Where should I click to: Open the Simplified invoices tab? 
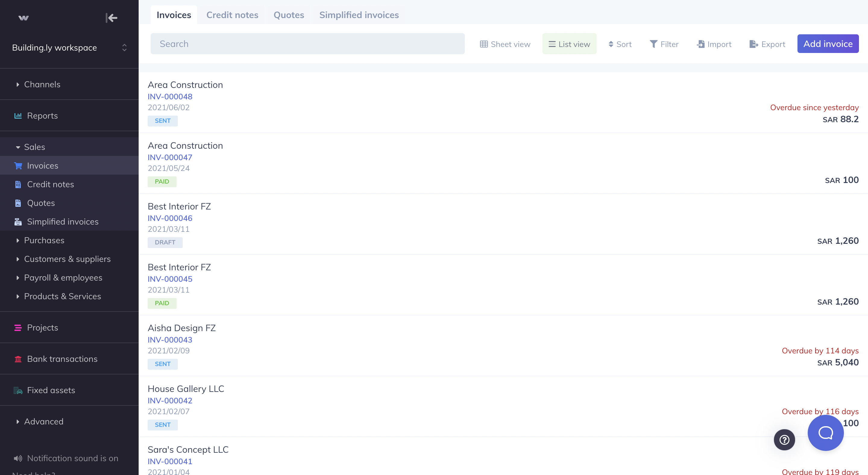(x=359, y=15)
